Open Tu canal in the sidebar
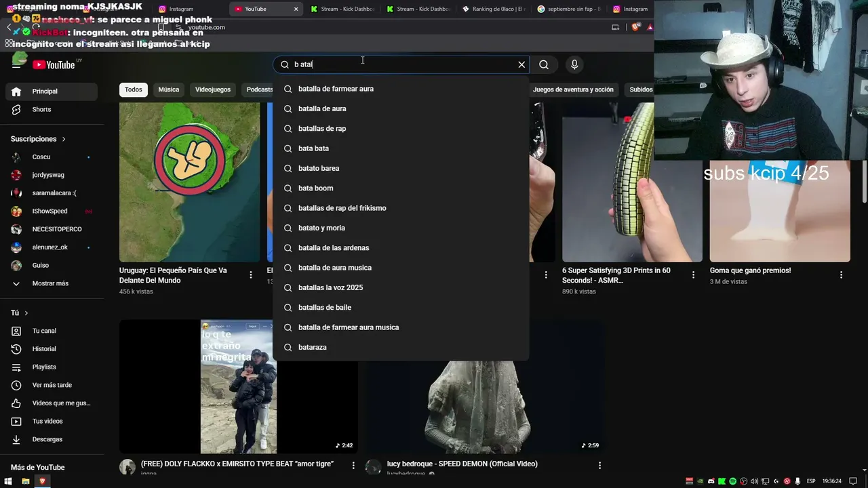The height and width of the screenshot is (488, 868). (x=51, y=331)
